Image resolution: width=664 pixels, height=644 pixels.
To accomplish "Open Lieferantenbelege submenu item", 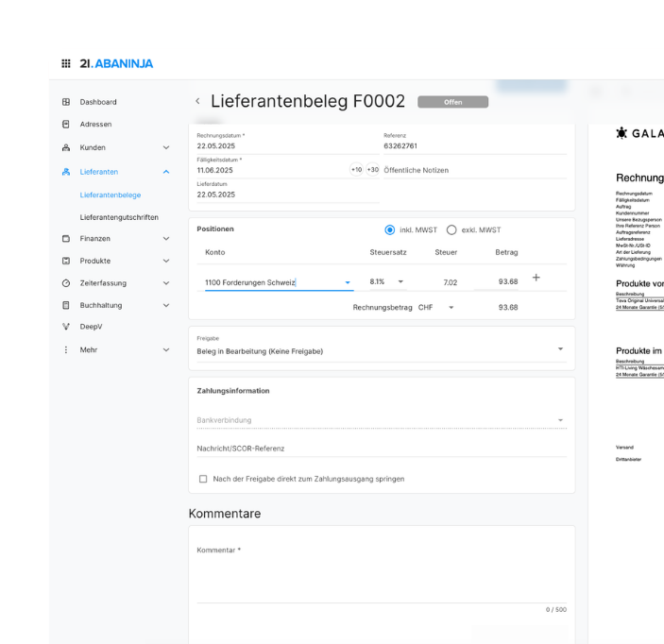I will tap(111, 195).
